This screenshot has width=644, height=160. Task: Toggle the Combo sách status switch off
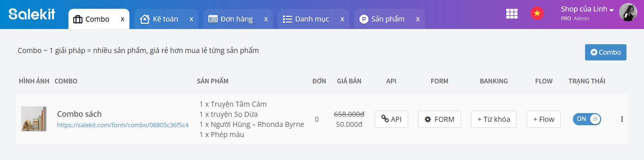tap(587, 119)
